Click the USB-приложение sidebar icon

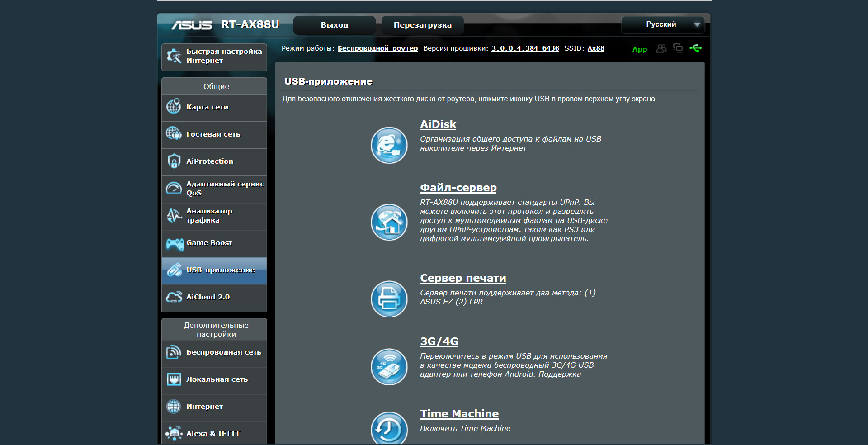tap(174, 270)
